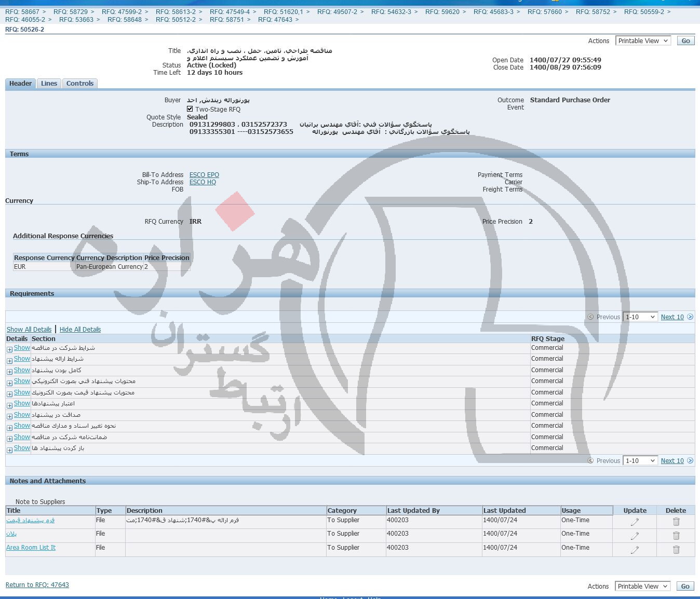The image size is (700, 599).
Task: Click top Next 10 link
Action: point(672,317)
